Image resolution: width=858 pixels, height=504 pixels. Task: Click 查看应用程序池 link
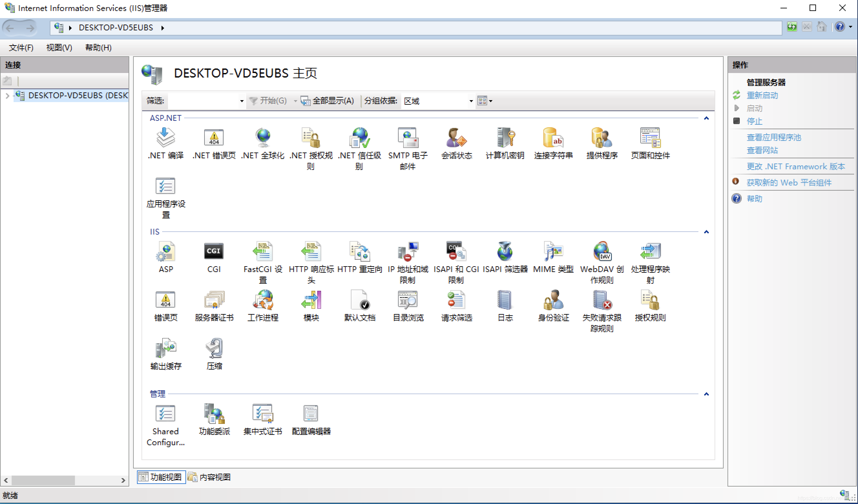pos(774,137)
